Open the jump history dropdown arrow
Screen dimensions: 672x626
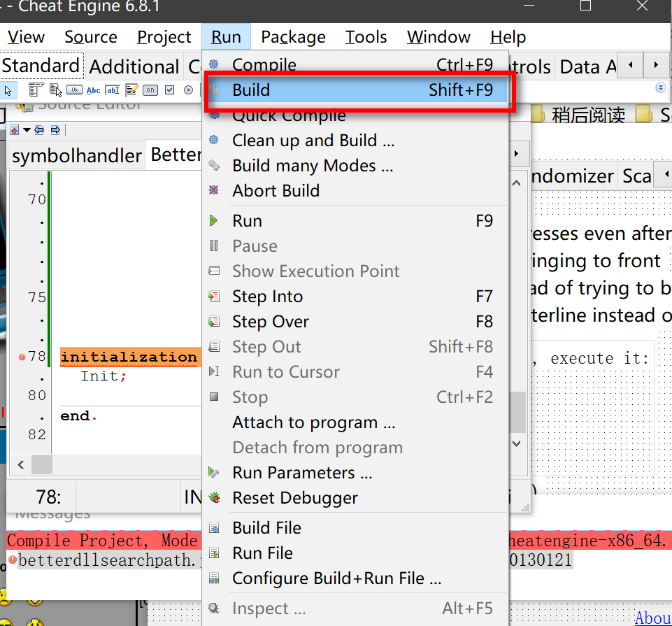coord(27,130)
